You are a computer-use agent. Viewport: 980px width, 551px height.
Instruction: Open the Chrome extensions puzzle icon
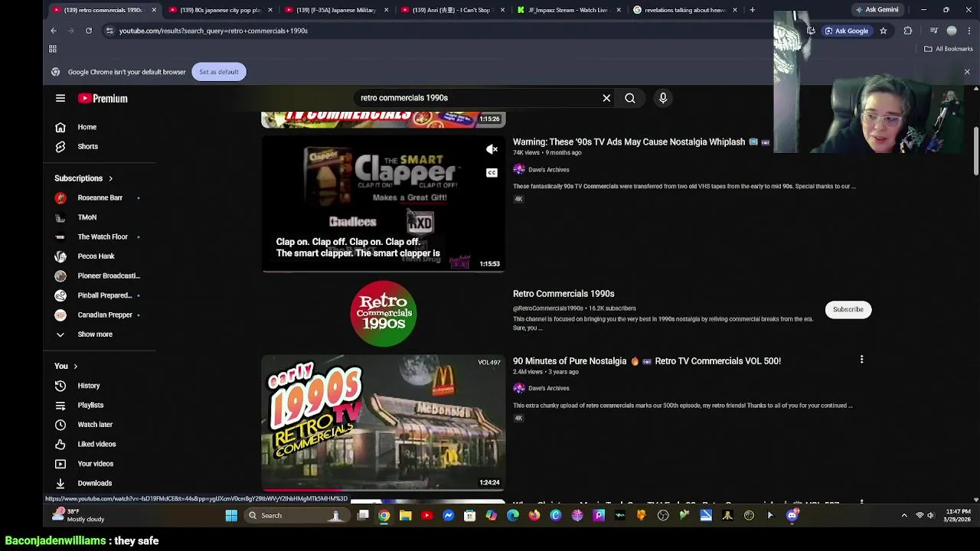coord(908,31)
